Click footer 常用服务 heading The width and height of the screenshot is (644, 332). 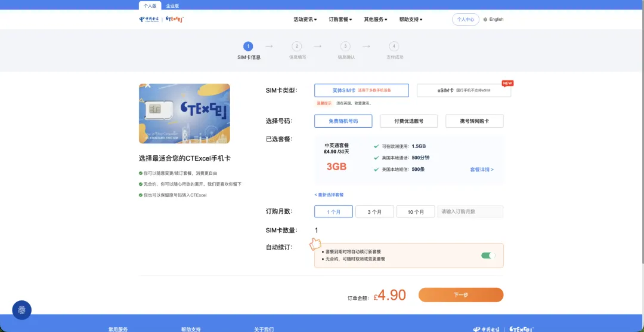click(118, 330)
